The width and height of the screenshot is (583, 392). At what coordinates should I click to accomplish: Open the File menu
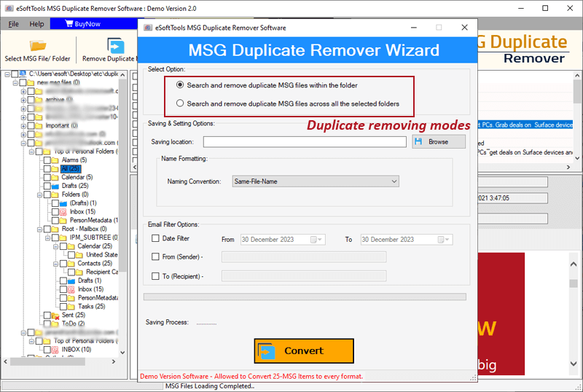click(14, 24)
